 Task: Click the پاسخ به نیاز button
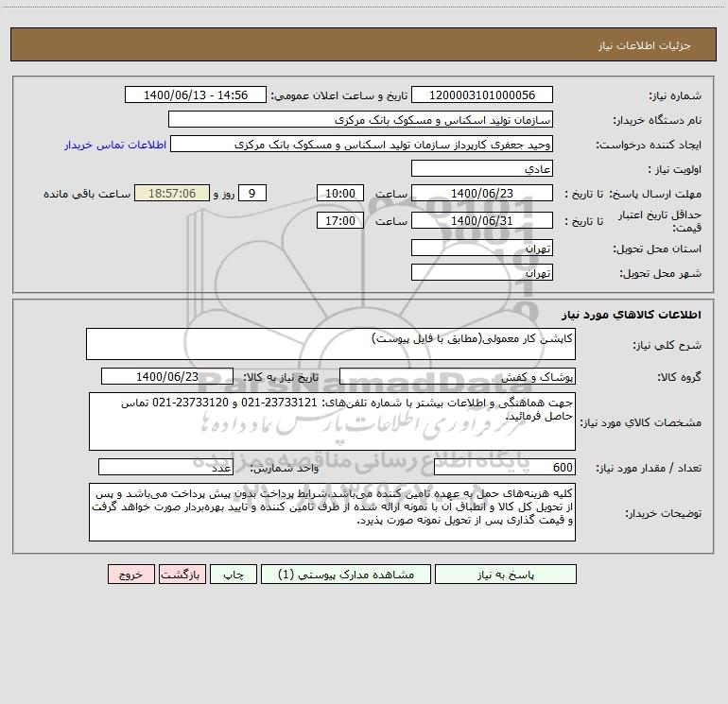tap(506, 575)
